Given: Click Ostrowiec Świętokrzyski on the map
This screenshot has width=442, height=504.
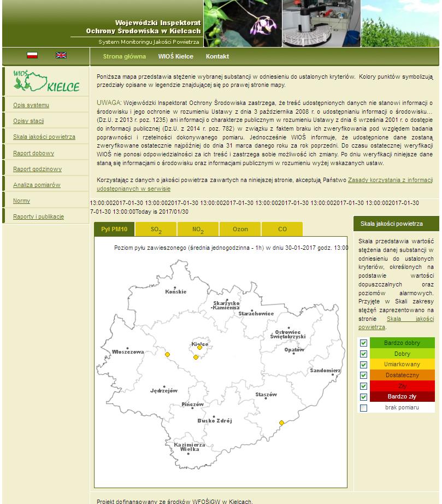Looking at the screenshot, I should [x=288, y=335].
